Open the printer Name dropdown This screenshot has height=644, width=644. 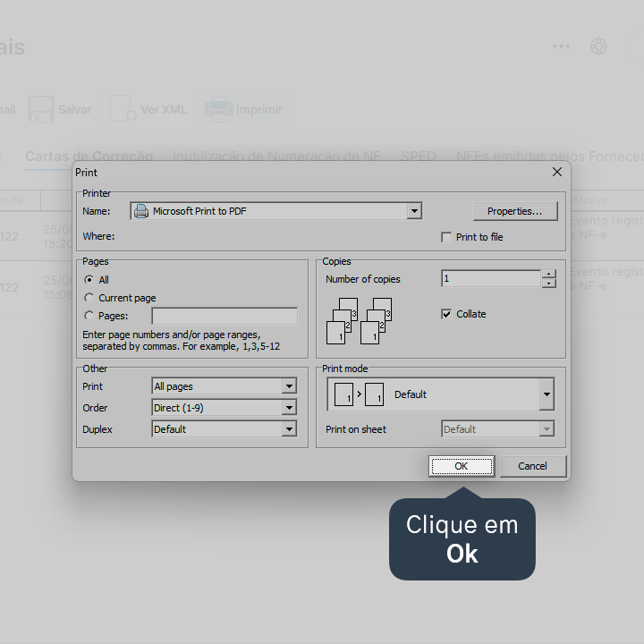point(414,211)
